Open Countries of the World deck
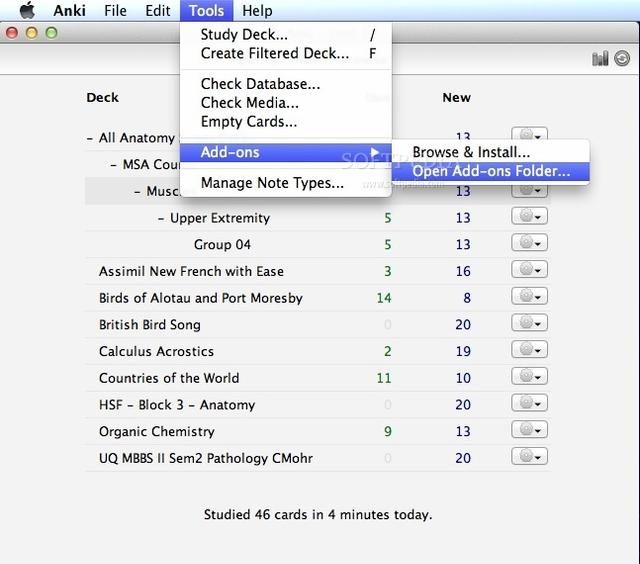The width and height of the screenshot is (640, 564). (169, 378)
